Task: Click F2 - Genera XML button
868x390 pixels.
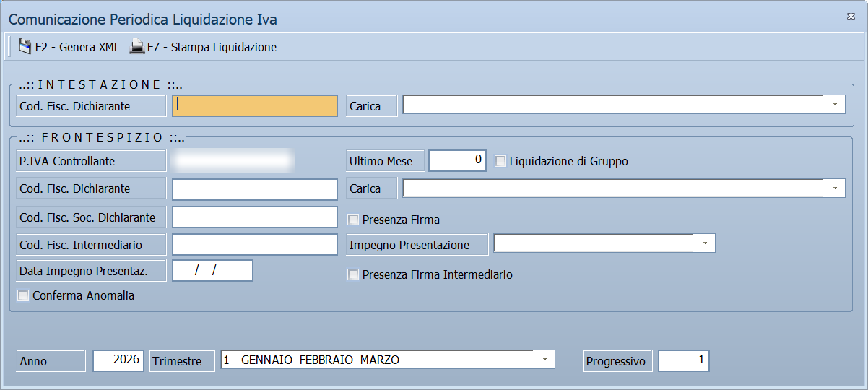Action: pyautogui.click(x=69, y=47)
